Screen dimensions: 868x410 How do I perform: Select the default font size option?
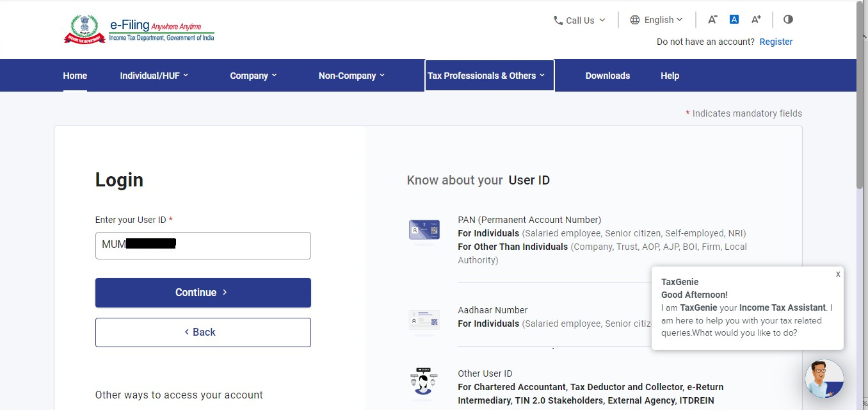pos(734,19)
